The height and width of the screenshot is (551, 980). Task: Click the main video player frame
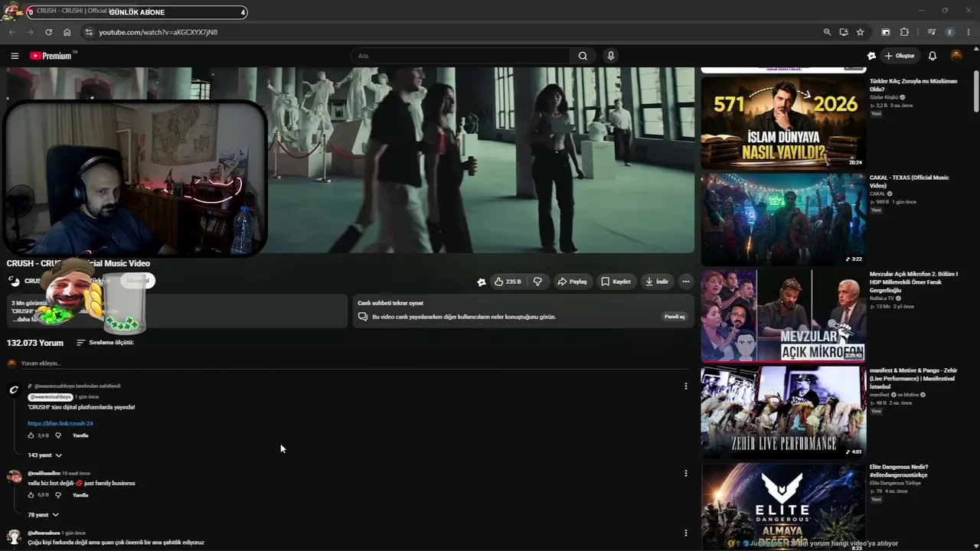pos(351,160)
